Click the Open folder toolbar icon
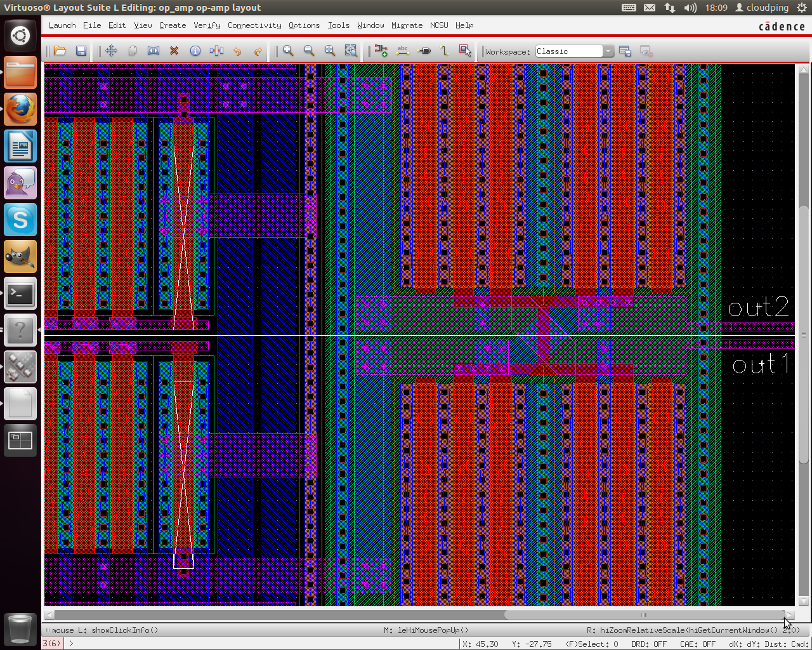 [60, 51]
